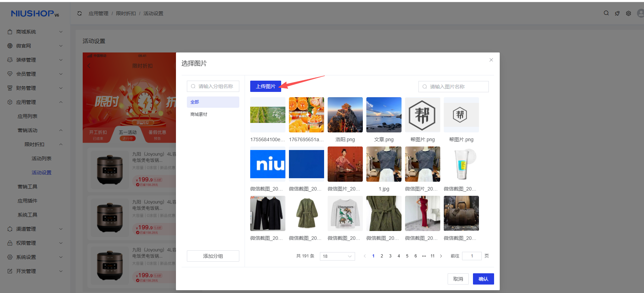Click the search magnifier icon in top header

pos(606,13)
